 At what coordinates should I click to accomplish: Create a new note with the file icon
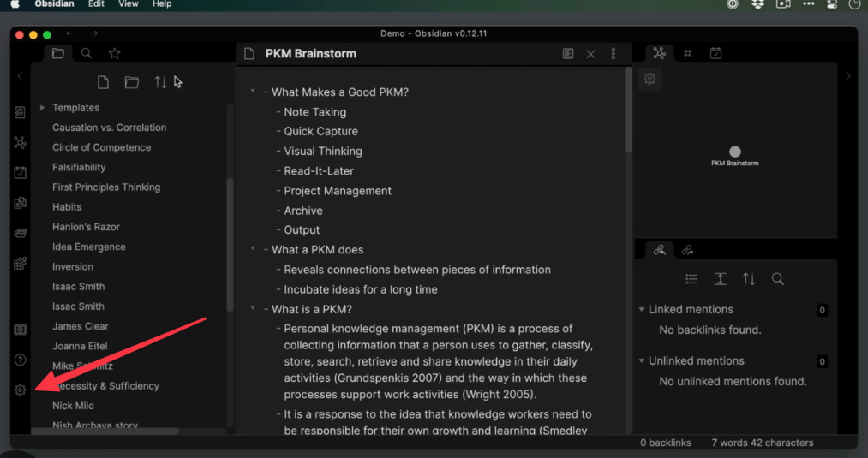(103, 82)
